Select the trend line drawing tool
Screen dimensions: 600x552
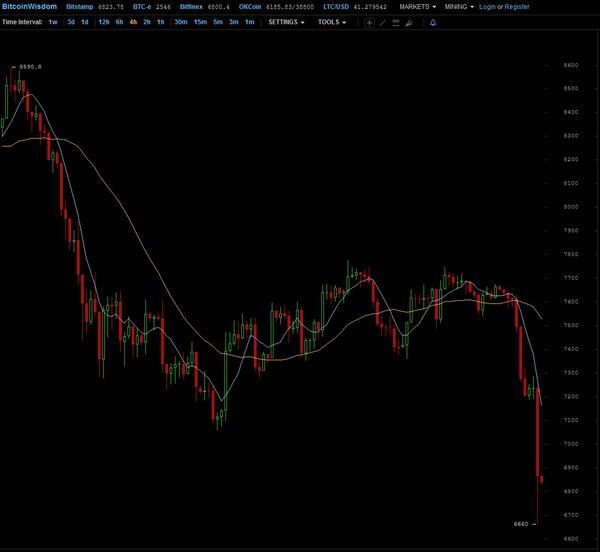click(383, 23)
